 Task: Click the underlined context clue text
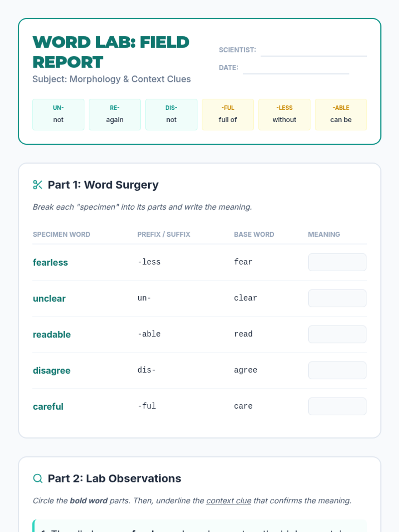pyautogui.click(x=228, y=501)
